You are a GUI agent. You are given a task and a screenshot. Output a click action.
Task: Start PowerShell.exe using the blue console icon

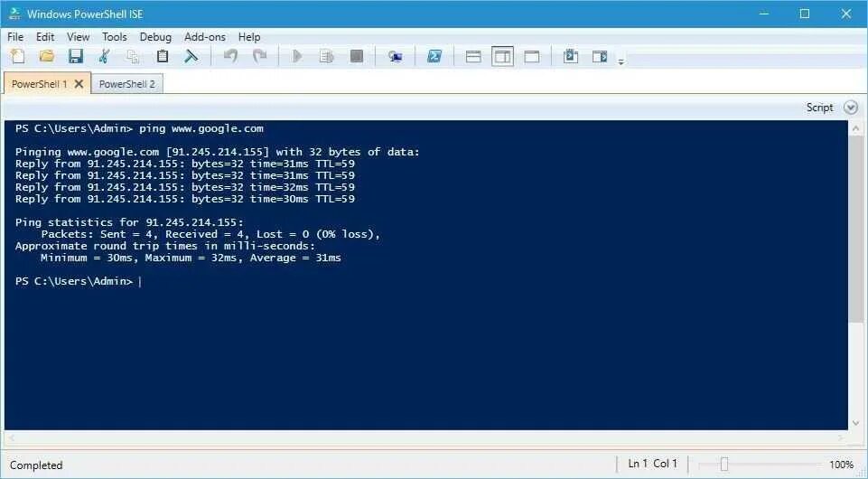(x=434, y=56)
